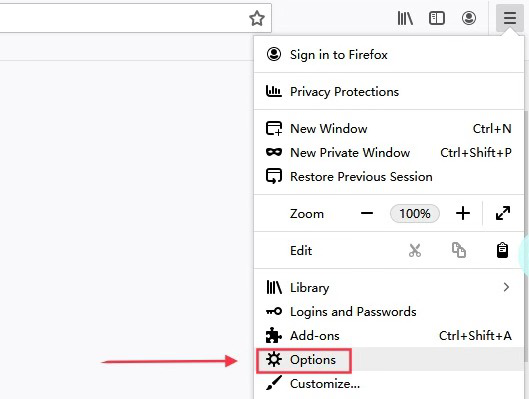Toggle the sidebar view icon
The height and width of the screenshot is (399, 529).
(437, 18)
